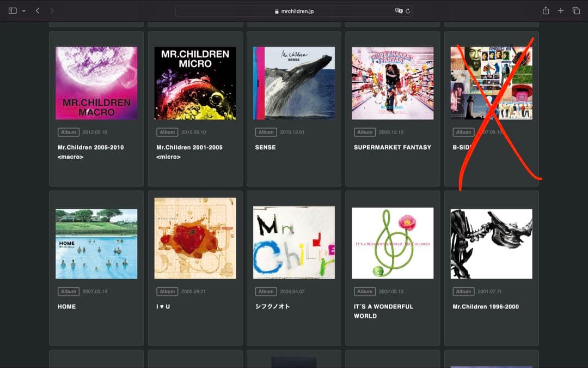The width and height of the screenshot is (588, 368).
Task: Click IT'S A WONDERFUL WORLD title
Action: coord(384,311)
